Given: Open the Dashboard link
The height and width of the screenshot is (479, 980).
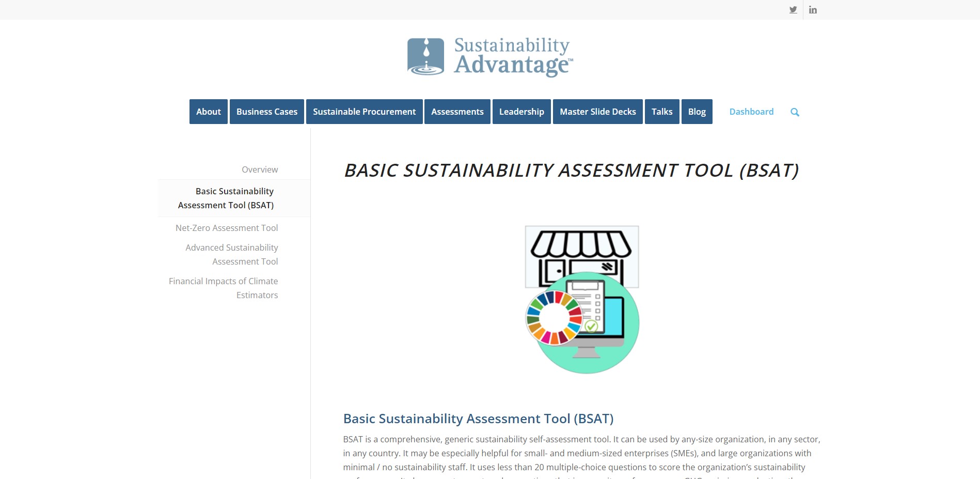Looking at the screenshot, I should coord(751,112).
